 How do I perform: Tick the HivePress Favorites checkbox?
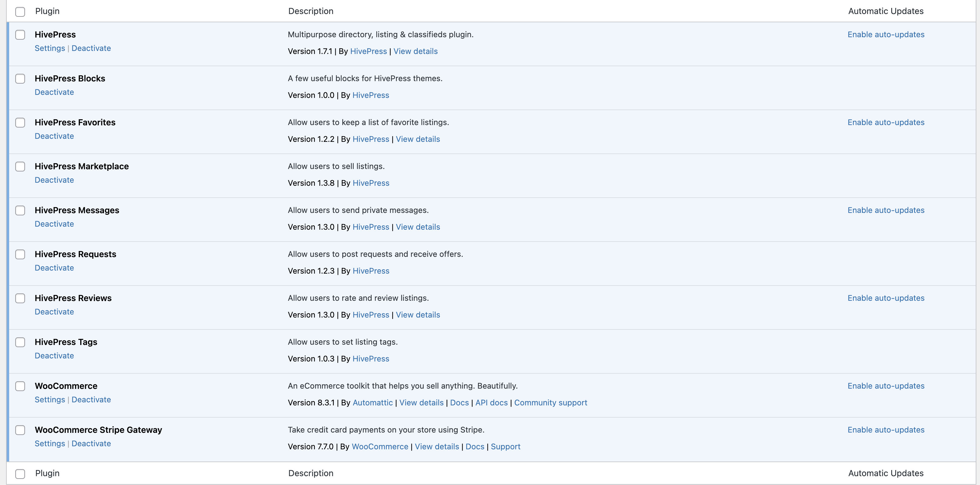pyautogui.click(x=20, y=123)
